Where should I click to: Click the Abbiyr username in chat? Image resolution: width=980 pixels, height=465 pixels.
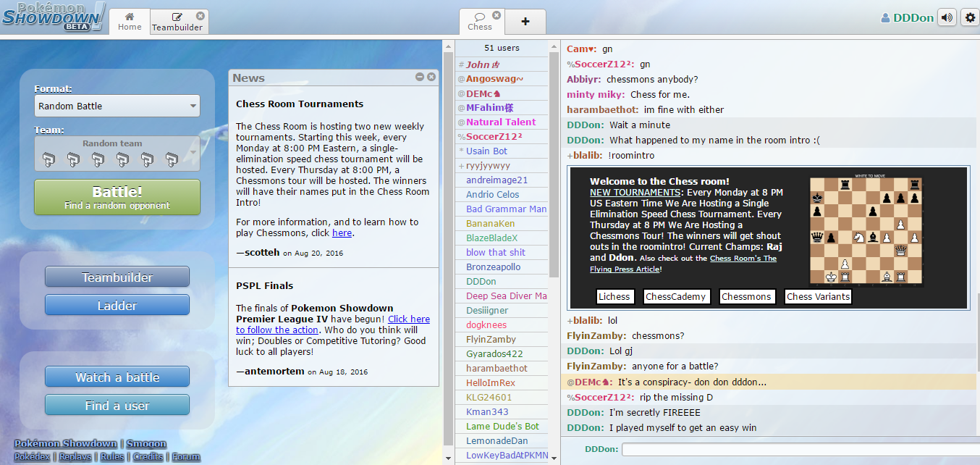[x=584, y=80]
